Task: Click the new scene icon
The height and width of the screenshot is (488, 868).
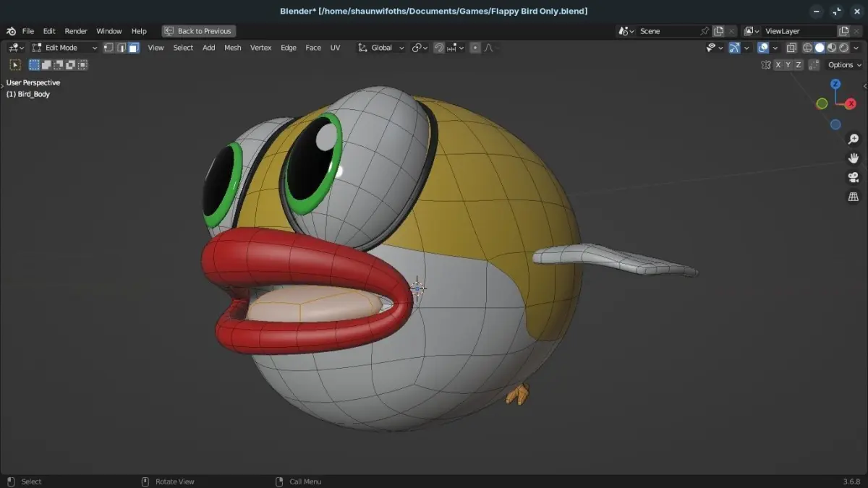Action: coord(718,31)
